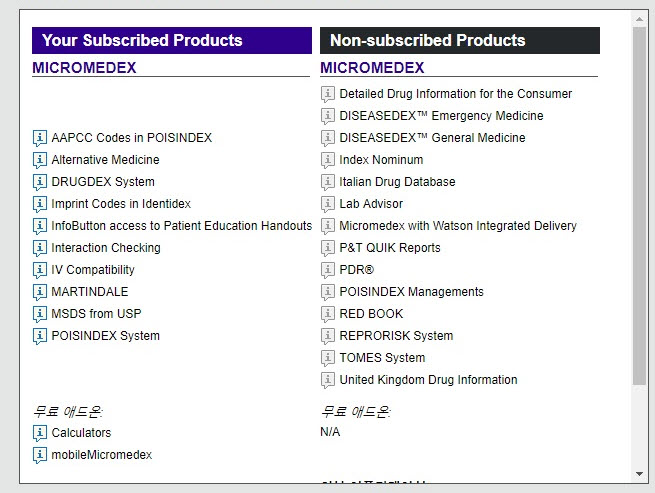Open info icon for mobileMicromedex
The image size is (655, 493).
[40, 455]
